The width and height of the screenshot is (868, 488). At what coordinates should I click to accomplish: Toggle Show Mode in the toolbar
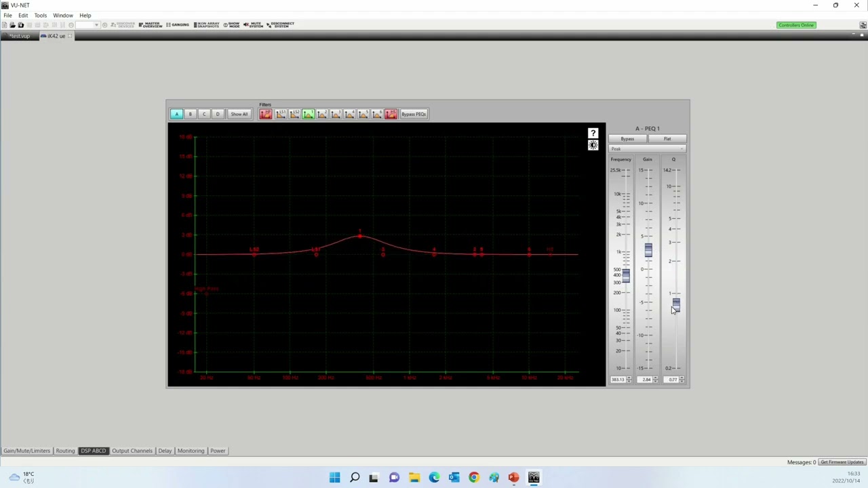(232, 25)
